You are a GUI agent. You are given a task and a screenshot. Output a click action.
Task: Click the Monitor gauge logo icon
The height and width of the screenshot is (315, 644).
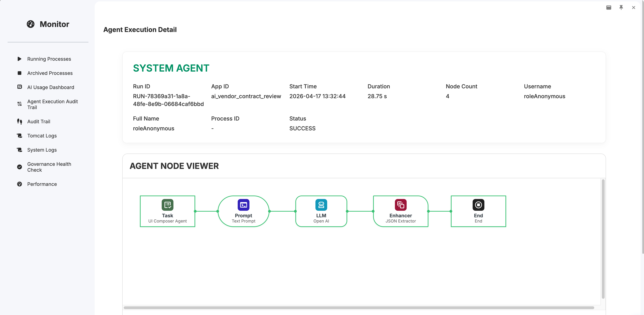tap(31, 24)
